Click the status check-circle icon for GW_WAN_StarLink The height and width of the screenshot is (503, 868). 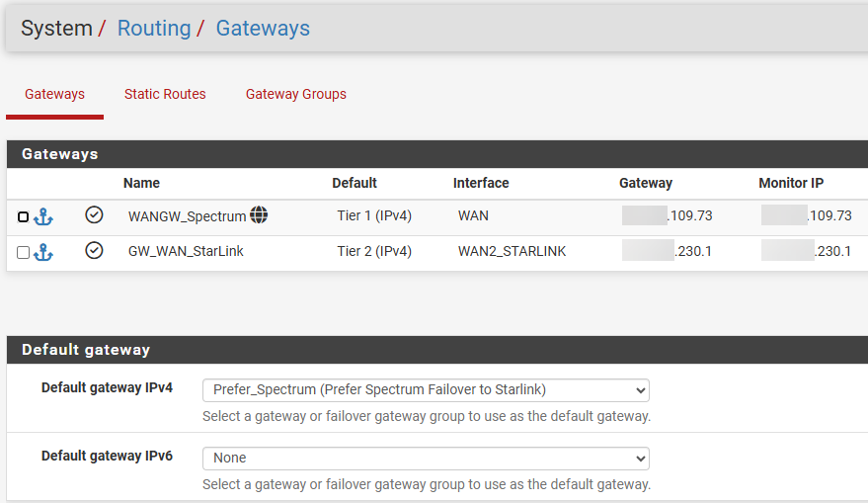[94, 251]
